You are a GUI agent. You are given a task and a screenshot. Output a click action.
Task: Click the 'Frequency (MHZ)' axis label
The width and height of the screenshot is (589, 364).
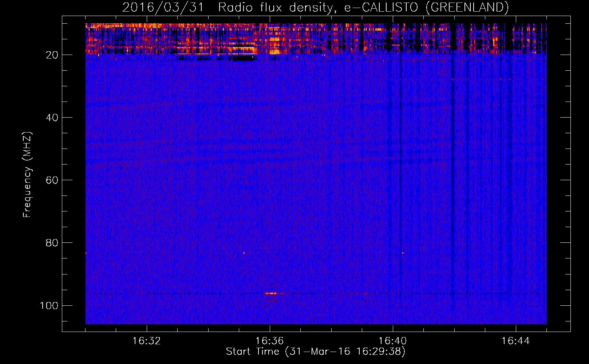coord(27,174)
